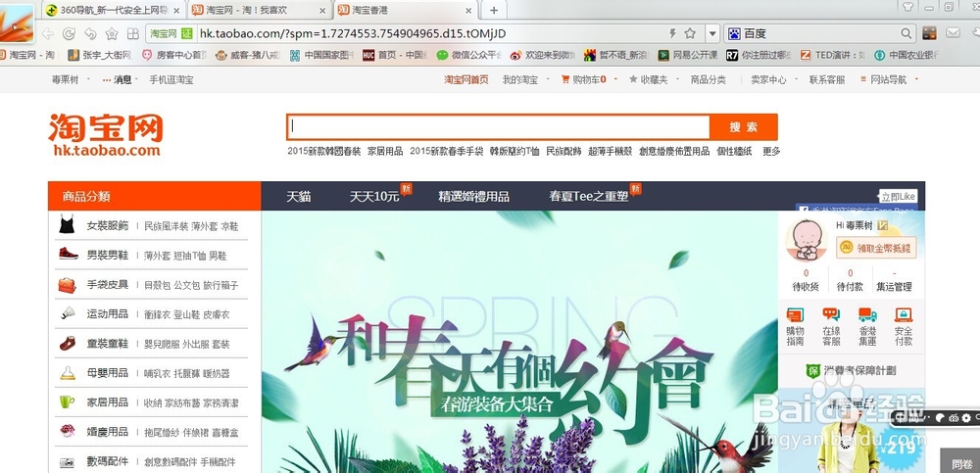Open 手机逛淘宝 link
The width and height of the screenshot is (980, 473).
click(171, 79)
